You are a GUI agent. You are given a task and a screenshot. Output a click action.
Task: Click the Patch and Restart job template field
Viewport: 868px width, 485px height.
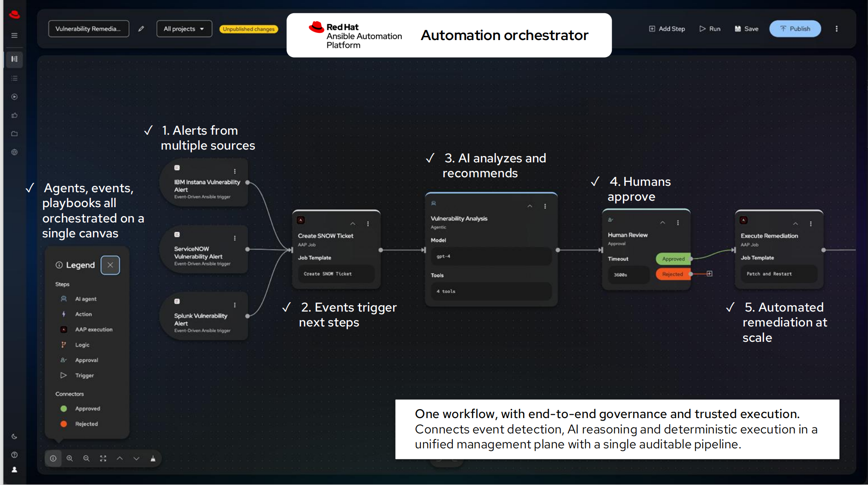[779, 274]
